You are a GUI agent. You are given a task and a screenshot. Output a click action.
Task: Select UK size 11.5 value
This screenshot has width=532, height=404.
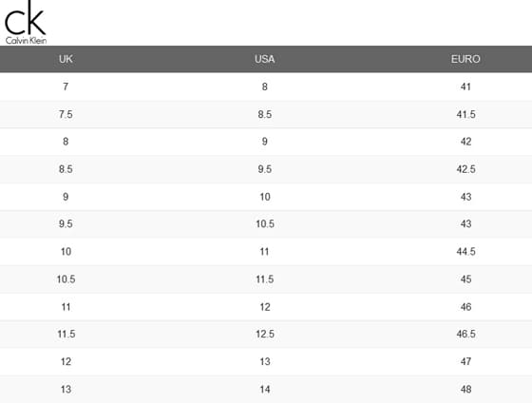[x=66, y=334]
